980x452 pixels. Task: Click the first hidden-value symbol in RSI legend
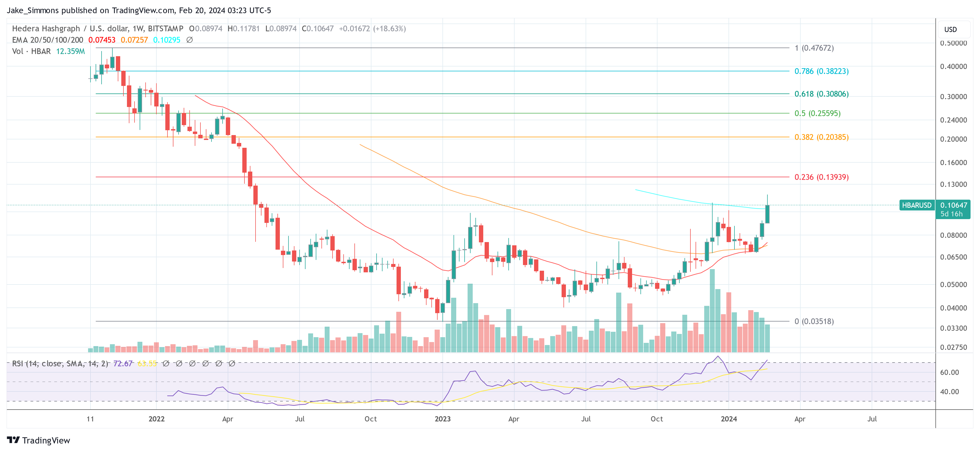166,363
